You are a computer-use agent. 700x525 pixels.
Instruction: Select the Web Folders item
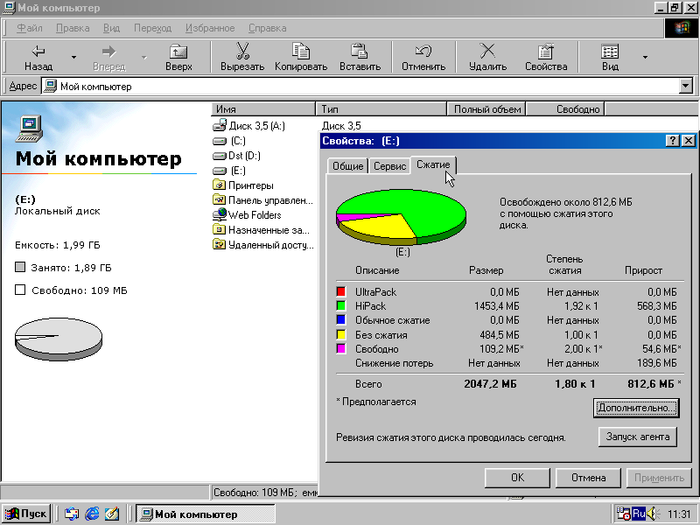253,215
